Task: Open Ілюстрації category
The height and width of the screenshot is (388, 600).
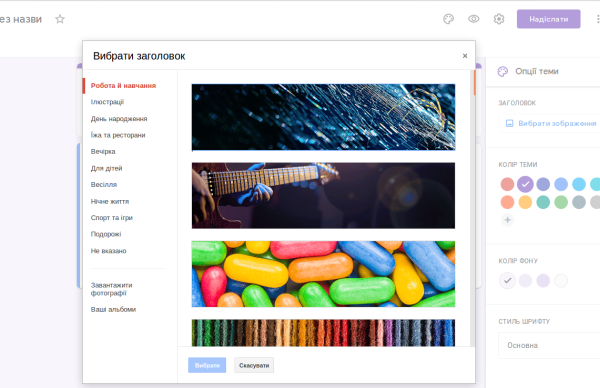Action: 107,102
